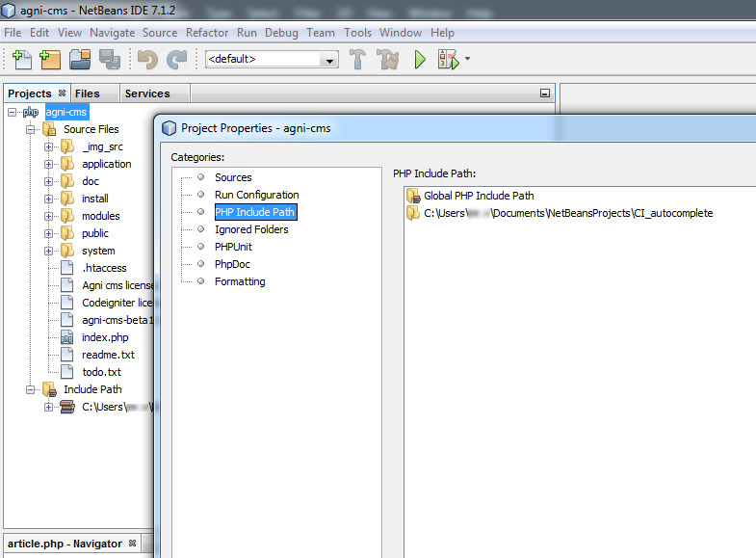Viewport: 756px width, 558px height.
Task: Switch to the Files tab
Action: point(87,93)
